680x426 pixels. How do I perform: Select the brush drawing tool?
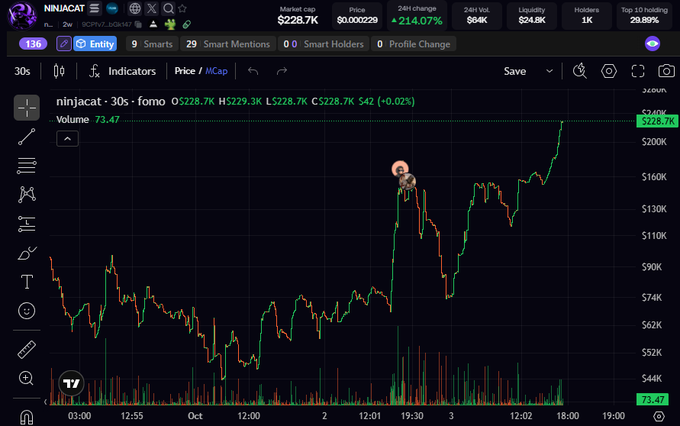pos(26,253)
